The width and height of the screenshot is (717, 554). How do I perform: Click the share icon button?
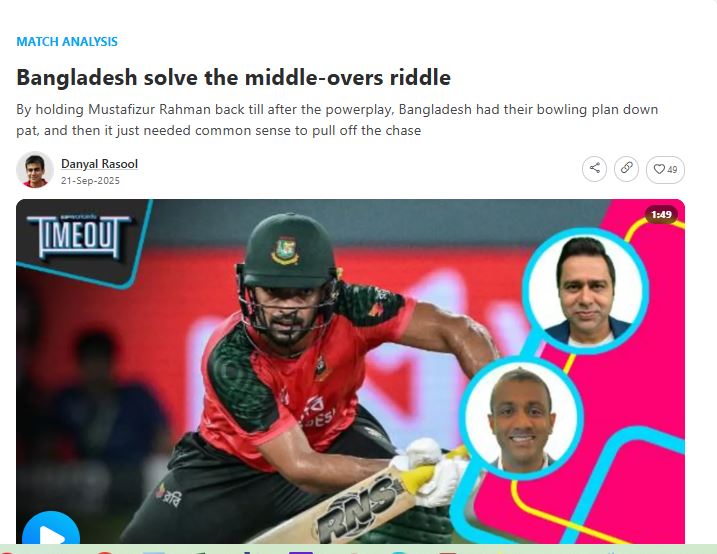(x=594, y=169)
